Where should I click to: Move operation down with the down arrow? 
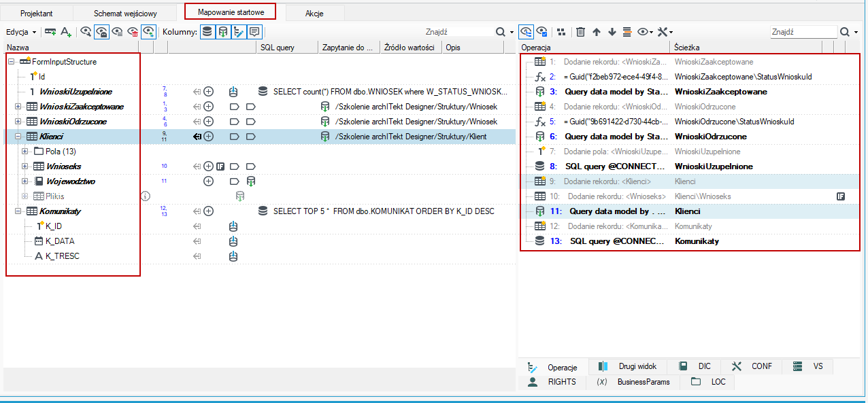pyautogui.click(x=612, y=32)
